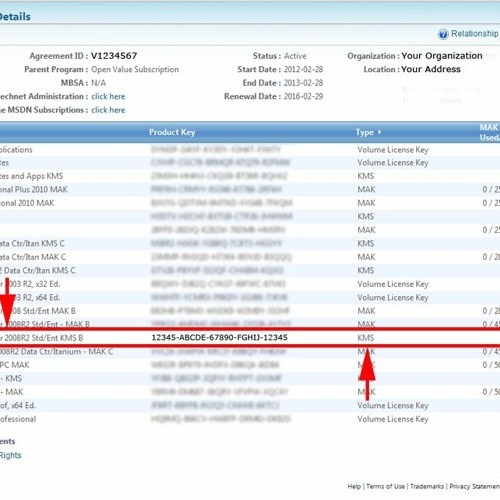
Task: Click the Type column sort arrow
Action: pyautogui.click(x=379, y=132)
